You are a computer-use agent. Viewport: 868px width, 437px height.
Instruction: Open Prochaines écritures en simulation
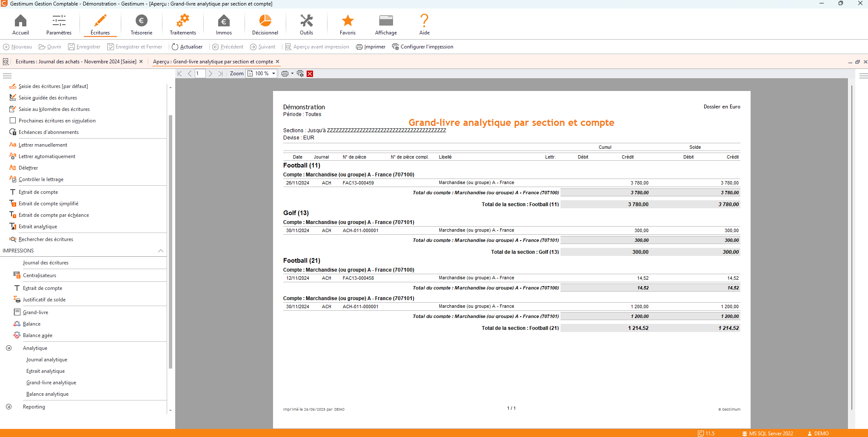tap(57, 121)
